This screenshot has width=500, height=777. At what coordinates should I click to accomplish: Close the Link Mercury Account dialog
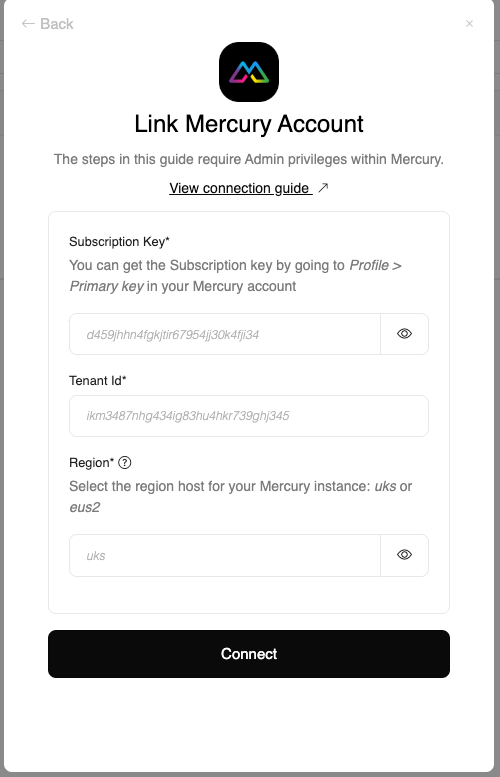(x=469, y=23)
